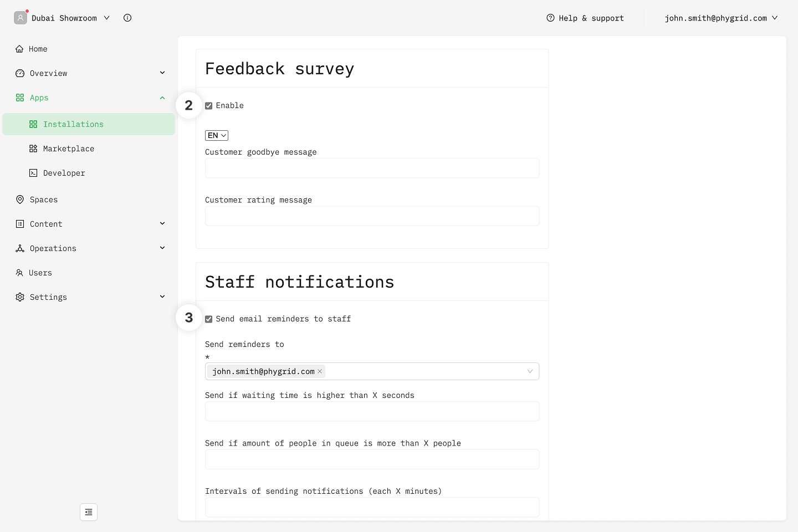
Task: Disable the Feedback survey Enable checkbox
Action: click(x=209, y=106)
